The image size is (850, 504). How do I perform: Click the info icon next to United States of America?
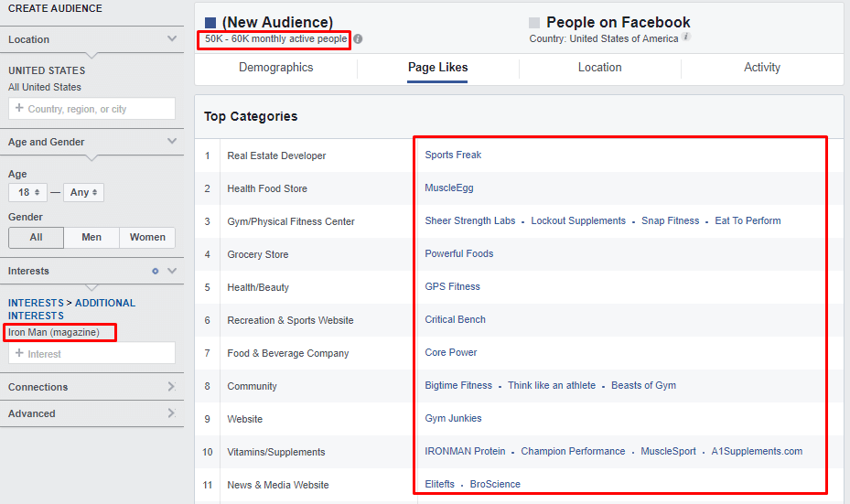(685, 37)
